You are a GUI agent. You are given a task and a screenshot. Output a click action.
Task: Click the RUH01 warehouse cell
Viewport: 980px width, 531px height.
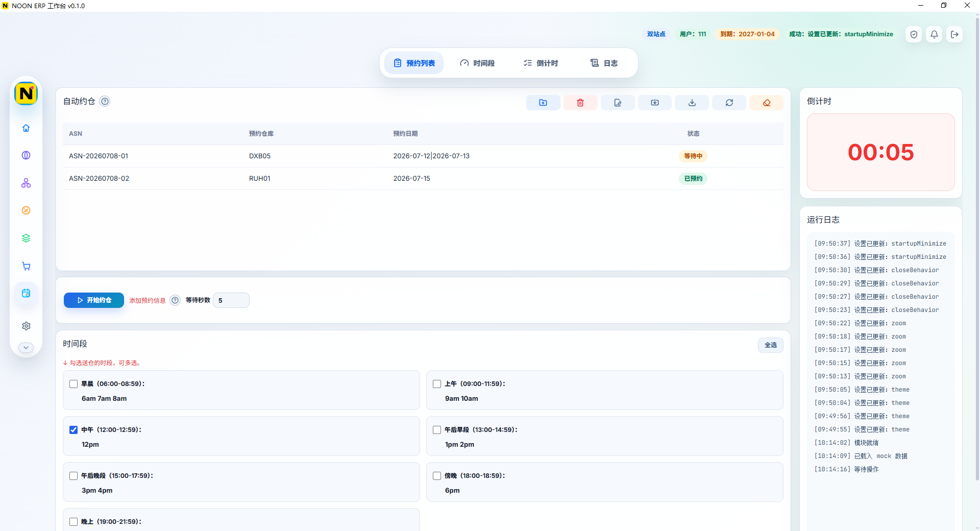[260, 179]
